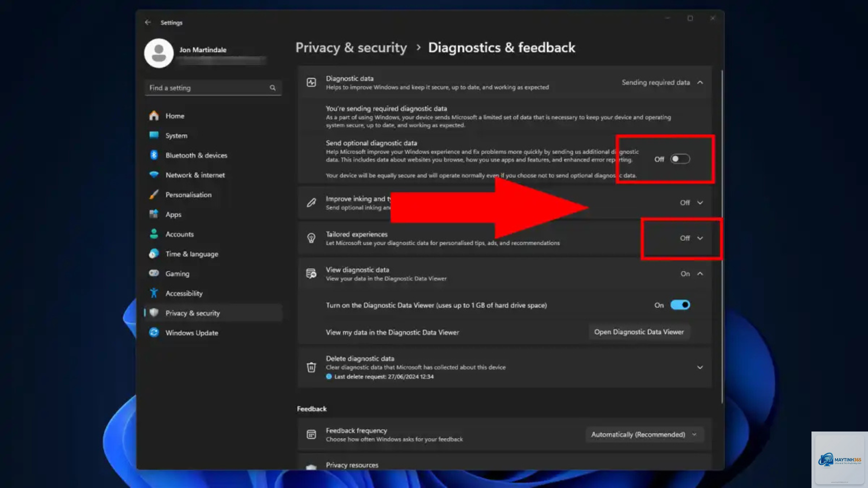The height and width of the screenshot is (488, 868).
Task: Click the Apps icon in sidebar
Action: pyautogui.click(x=154, y=214)
